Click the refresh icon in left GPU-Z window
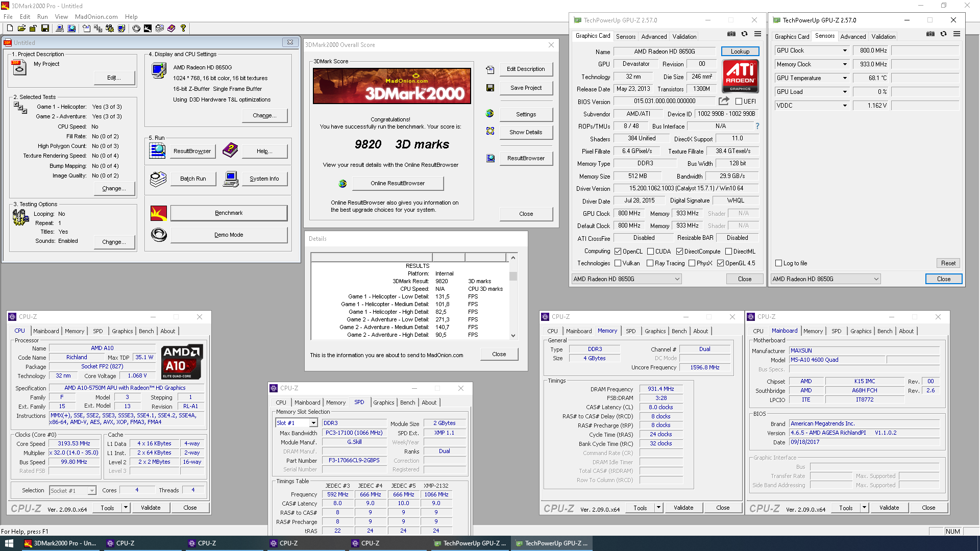The image size is (980, 551). tap(745, 34)
